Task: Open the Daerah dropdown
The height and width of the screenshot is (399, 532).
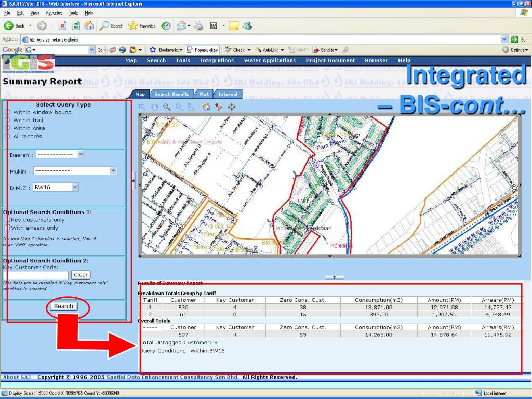Action: tap(60, 154)
